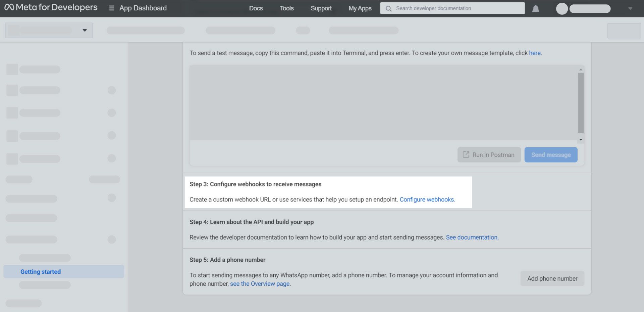
Task: Click the 'here' message template link
Action: (x=535, y=53)
